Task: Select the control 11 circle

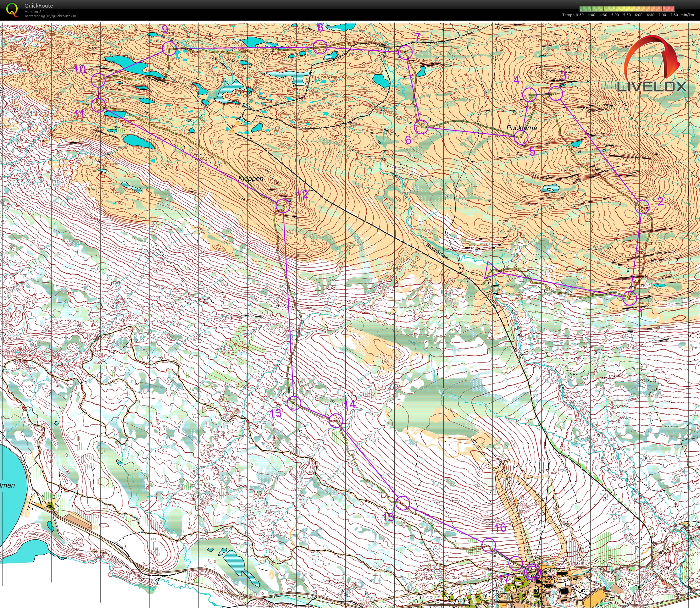Action: tap(98, 105)
